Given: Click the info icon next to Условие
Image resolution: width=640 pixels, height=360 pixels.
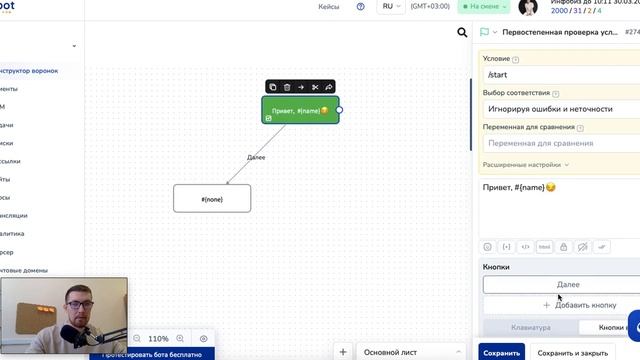Looking at the screenshot, I should 516,60.
